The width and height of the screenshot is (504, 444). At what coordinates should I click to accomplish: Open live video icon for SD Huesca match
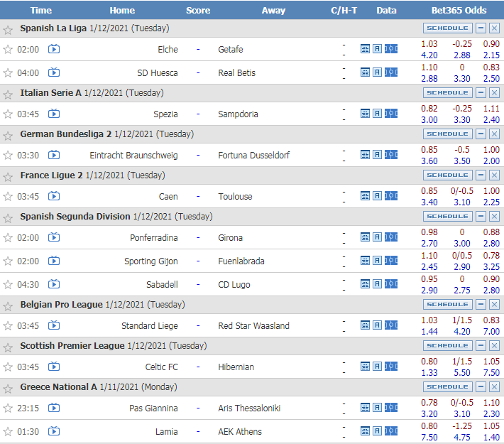pos(54,72)
